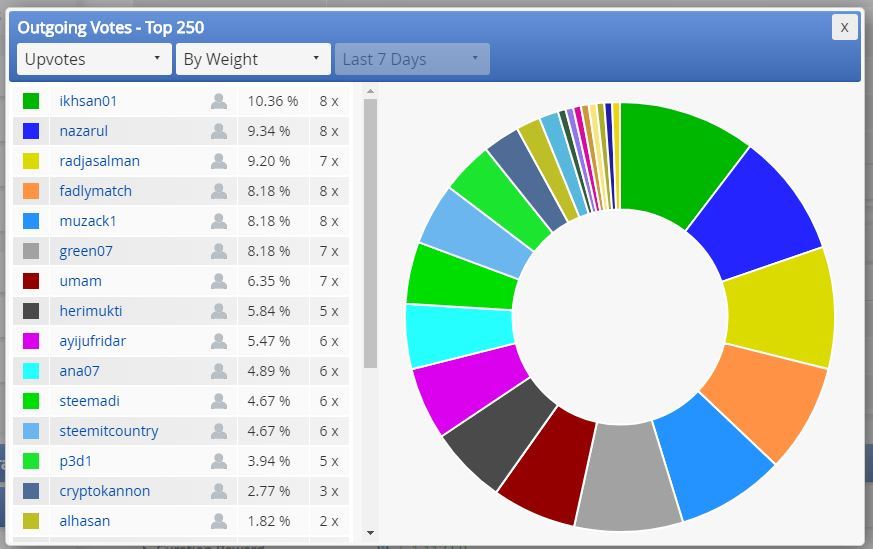873x549 pixels.
Task: Open muzack1 account link
Action: [88, 222]
